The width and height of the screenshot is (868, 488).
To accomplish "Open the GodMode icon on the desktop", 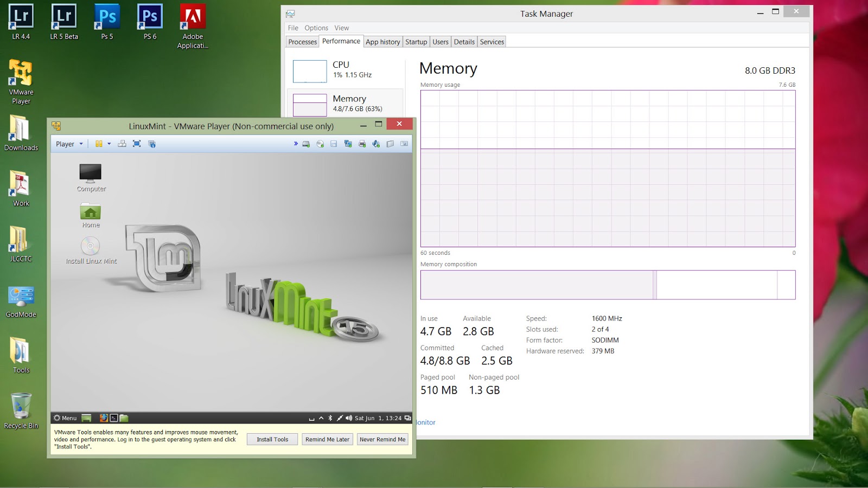I will pos(21,301).
